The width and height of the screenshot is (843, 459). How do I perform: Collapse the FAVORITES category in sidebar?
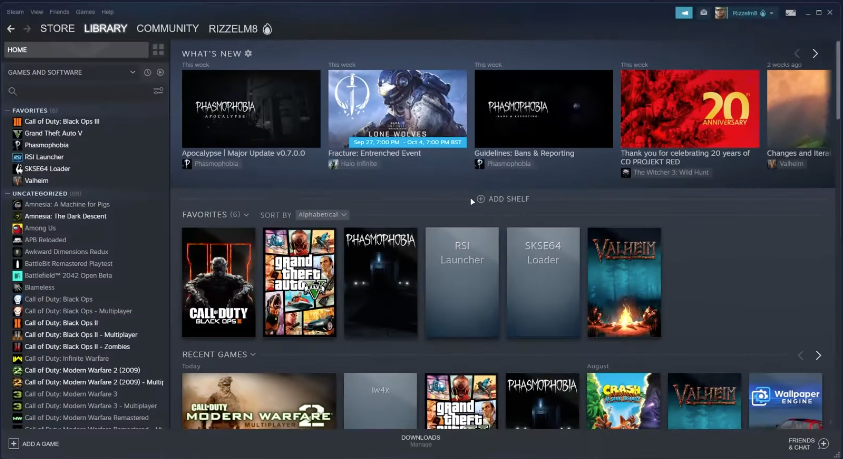click(x=8, y=110)
